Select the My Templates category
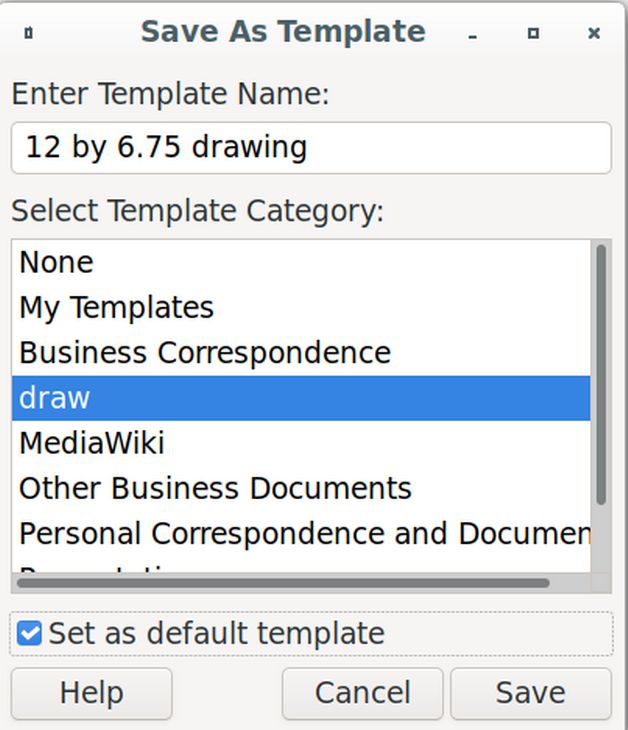The image size is (628, 730). [301, 307]
